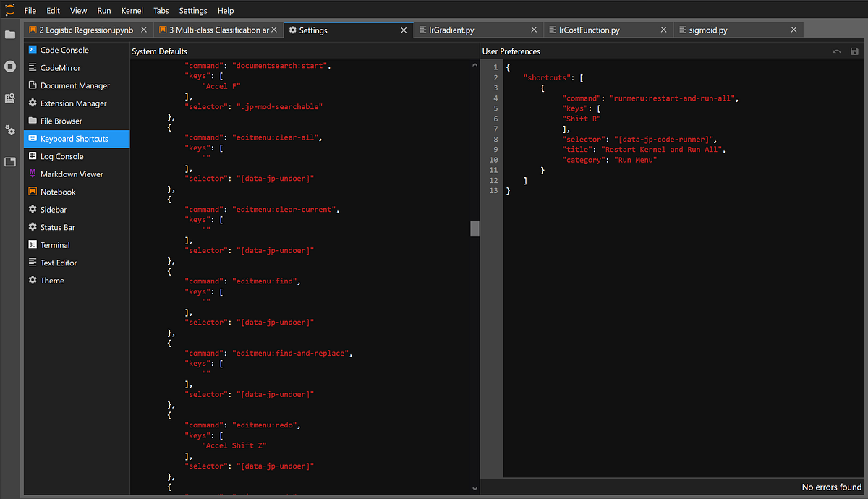
Task: Click "No errors found" status message
Action: [832, 487]
